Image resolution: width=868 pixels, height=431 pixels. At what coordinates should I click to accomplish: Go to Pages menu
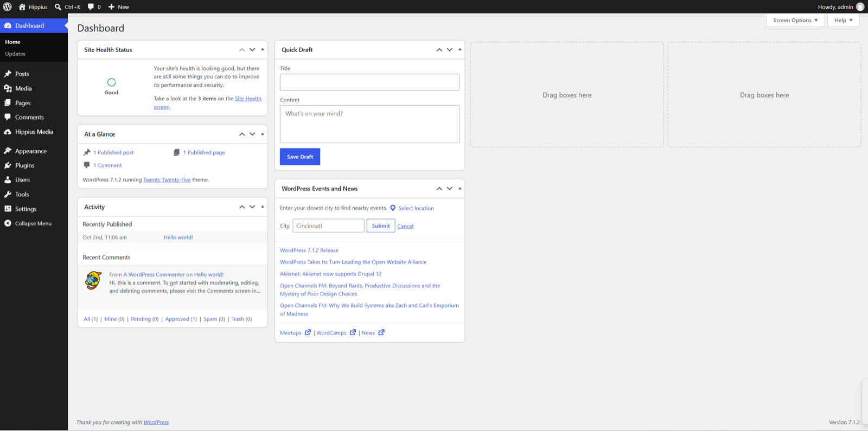(x=34, y=103)
